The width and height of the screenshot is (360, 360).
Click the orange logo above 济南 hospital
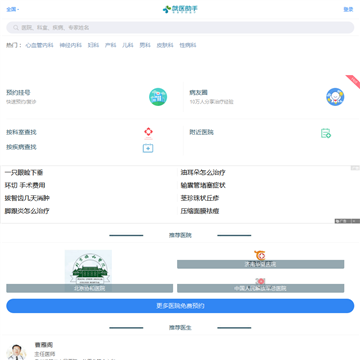[260, 255]
